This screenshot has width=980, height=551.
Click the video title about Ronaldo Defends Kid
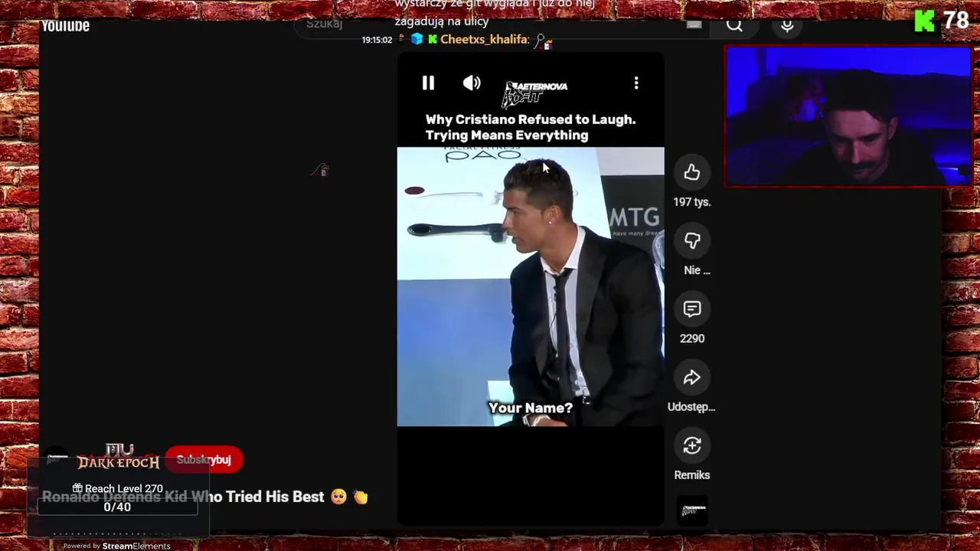pos(205,497)
